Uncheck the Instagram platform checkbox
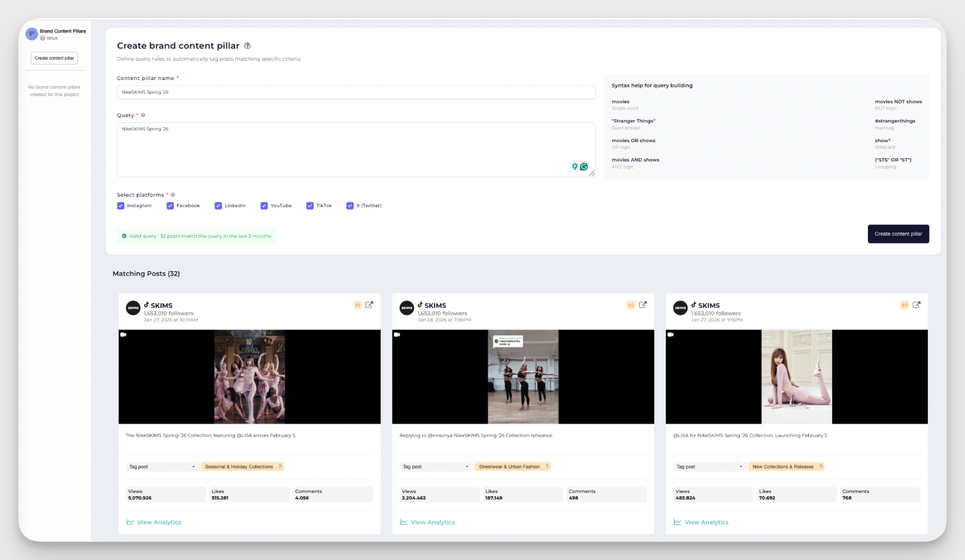Screen dimensions: 965x560 pos(121,205)
